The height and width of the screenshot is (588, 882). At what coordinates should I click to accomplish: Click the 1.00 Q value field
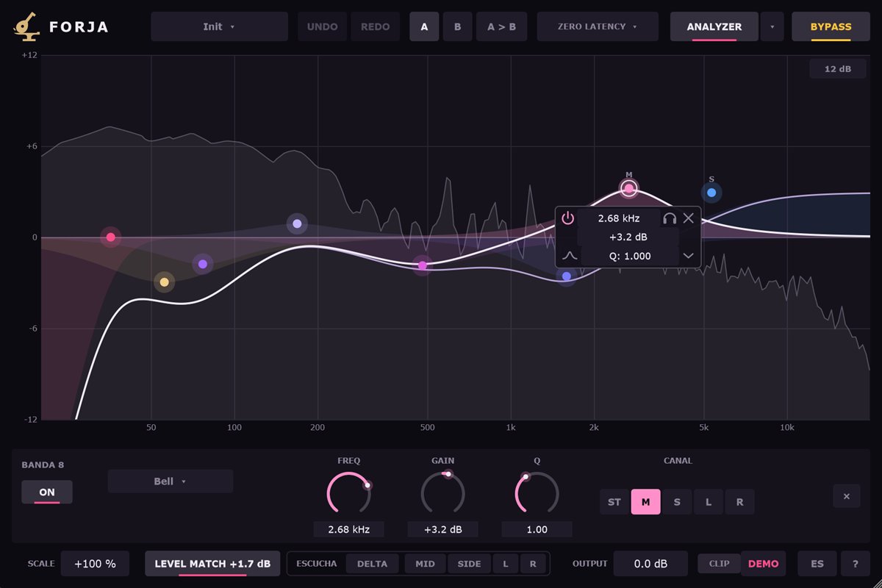pyautogui.click(x=537, y=529)
